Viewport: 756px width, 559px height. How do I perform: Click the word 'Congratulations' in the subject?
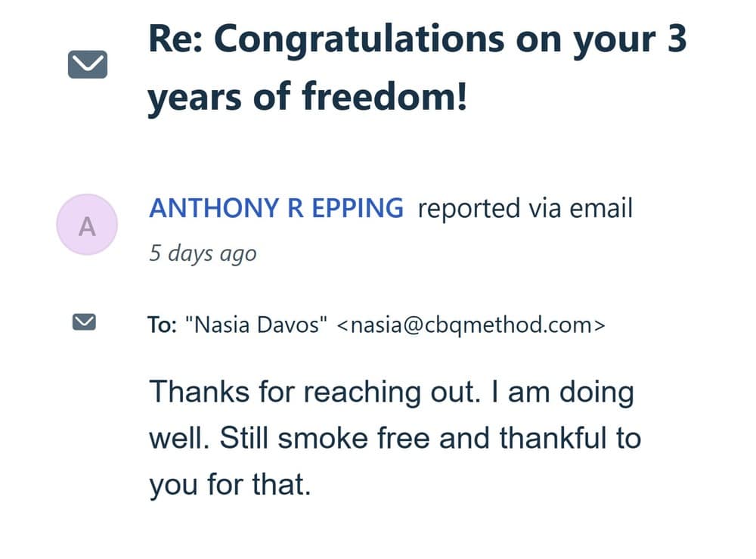[358, 40]
